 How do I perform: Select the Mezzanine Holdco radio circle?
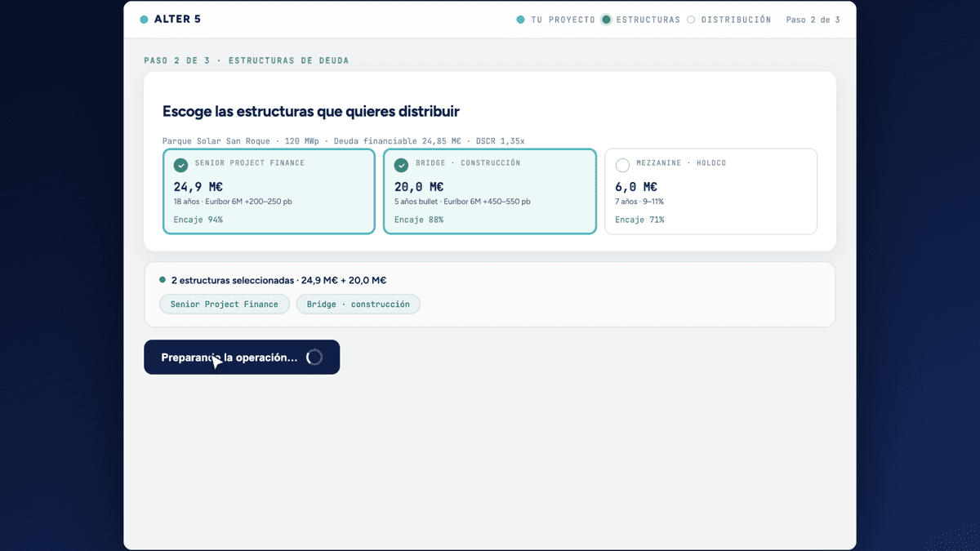[622, 166]
